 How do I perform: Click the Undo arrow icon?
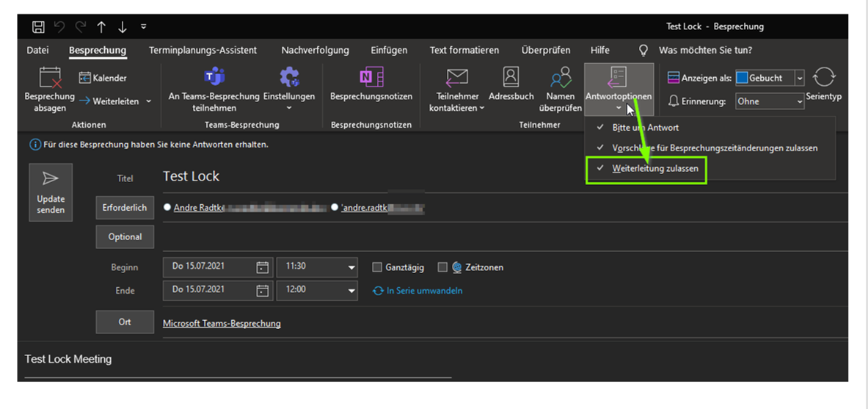pos(60,26)
